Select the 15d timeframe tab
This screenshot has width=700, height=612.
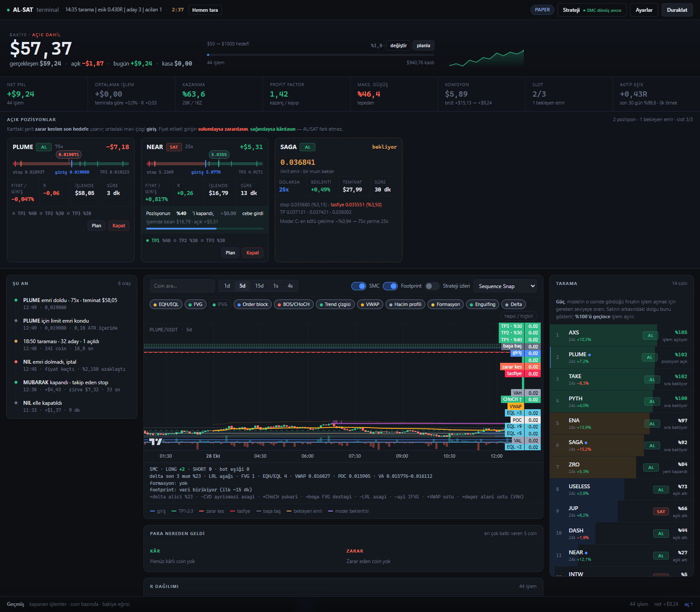259,286
